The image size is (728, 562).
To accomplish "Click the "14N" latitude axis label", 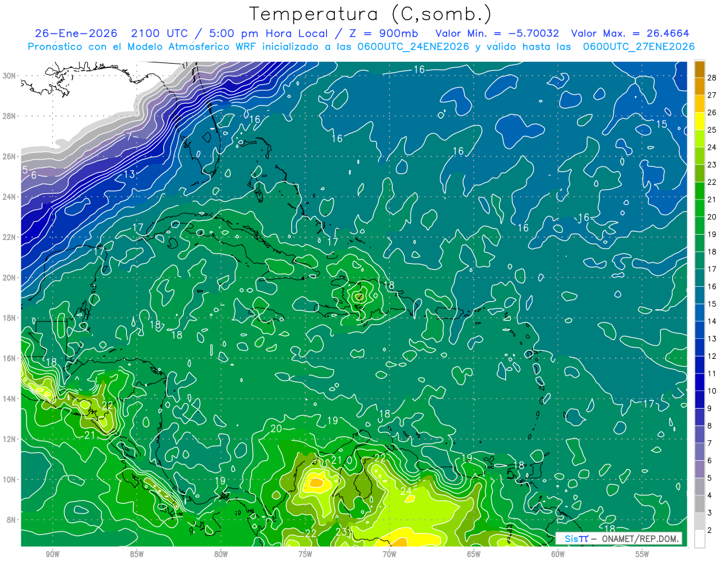I will pyautogui.click(x=10, y=398).
